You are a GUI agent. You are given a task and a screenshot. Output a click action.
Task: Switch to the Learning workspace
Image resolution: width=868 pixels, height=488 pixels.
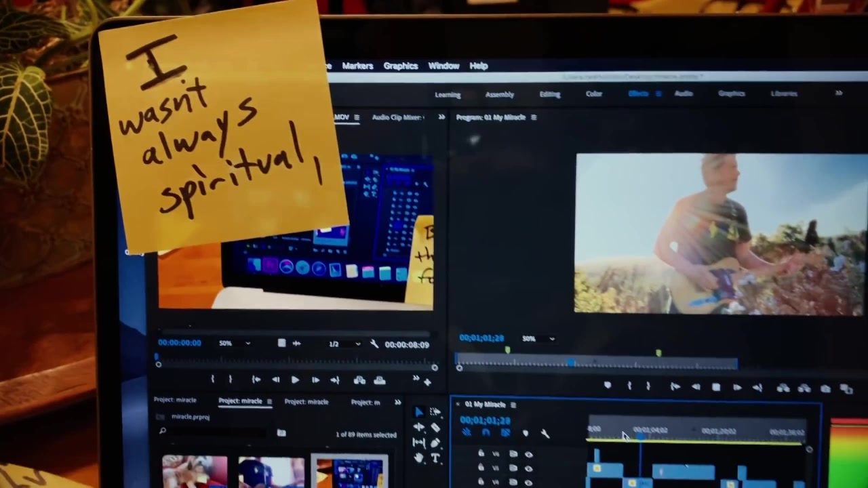coord(448,95)
